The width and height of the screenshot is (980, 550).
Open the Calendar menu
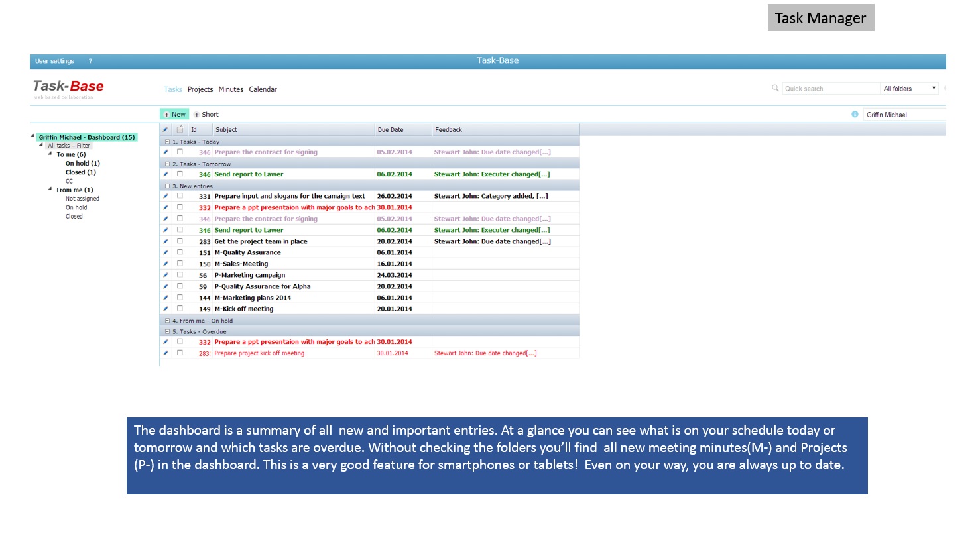pyautogui.click(x=263, y=89)
